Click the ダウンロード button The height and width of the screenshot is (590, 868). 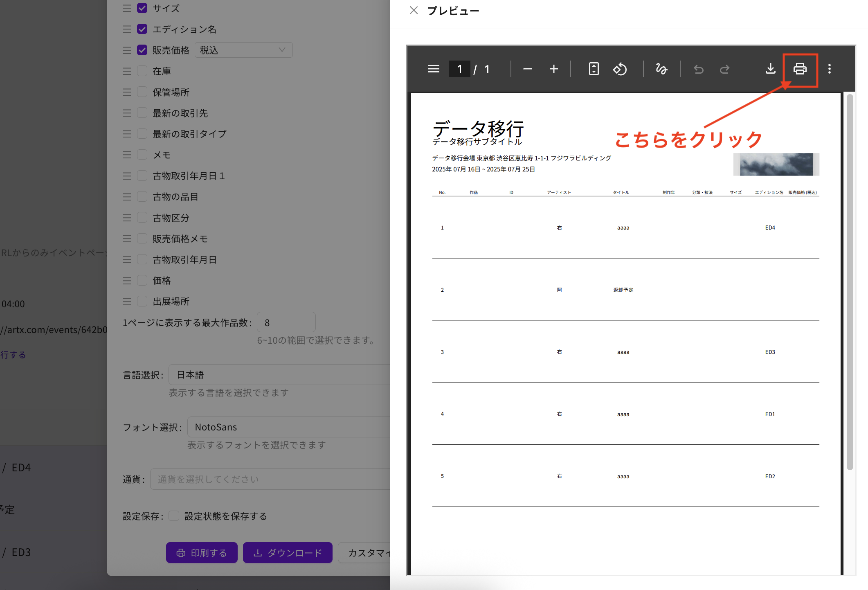288,553
